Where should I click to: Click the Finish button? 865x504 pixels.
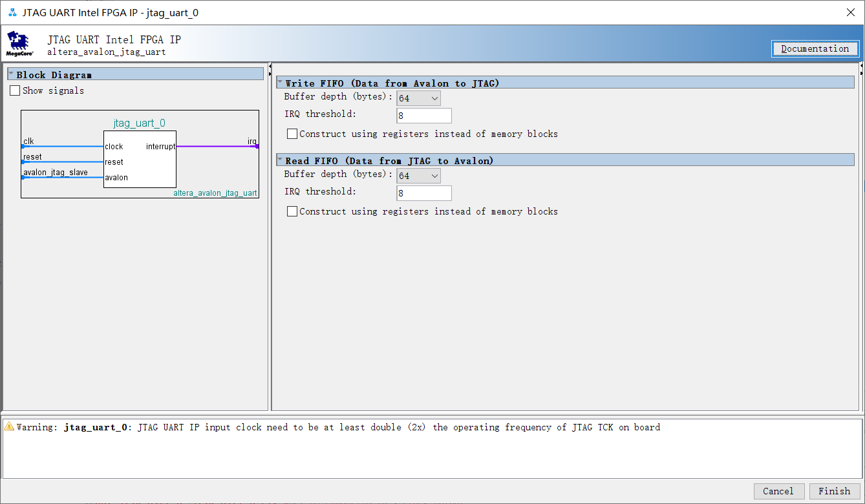coord(835,491)
